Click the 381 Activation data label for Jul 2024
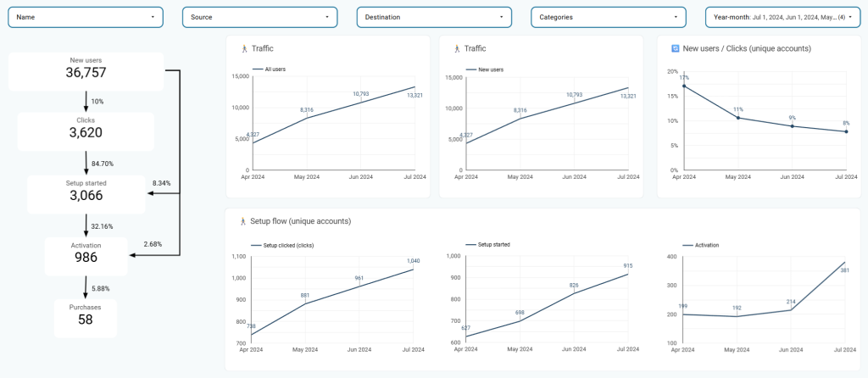The image size is (868, 378). pyautogui.click(x=844, y=270)
